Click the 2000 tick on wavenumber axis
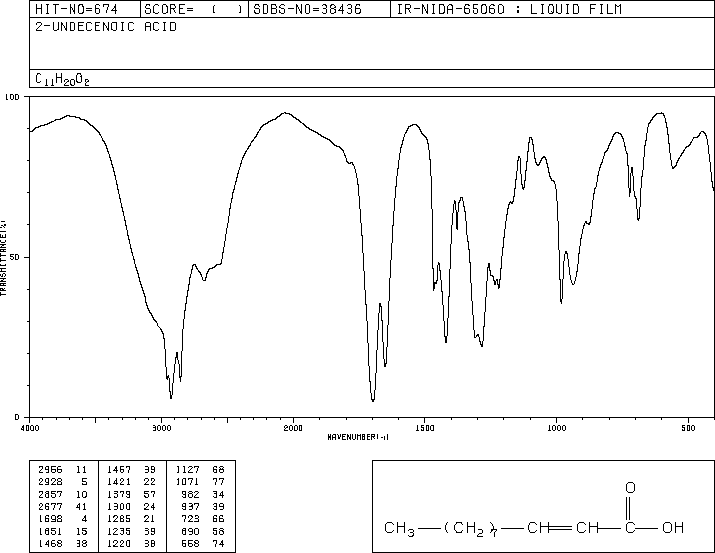The image size is (715, 553). click(293, 428)
